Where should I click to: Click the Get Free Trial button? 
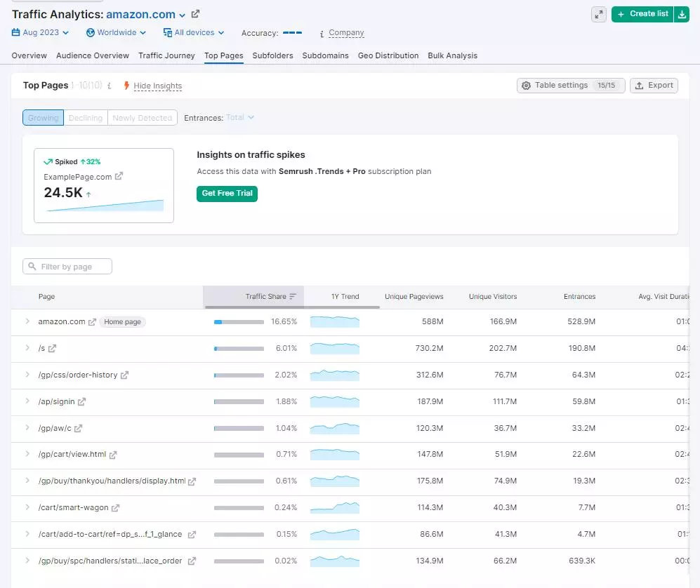227,194
